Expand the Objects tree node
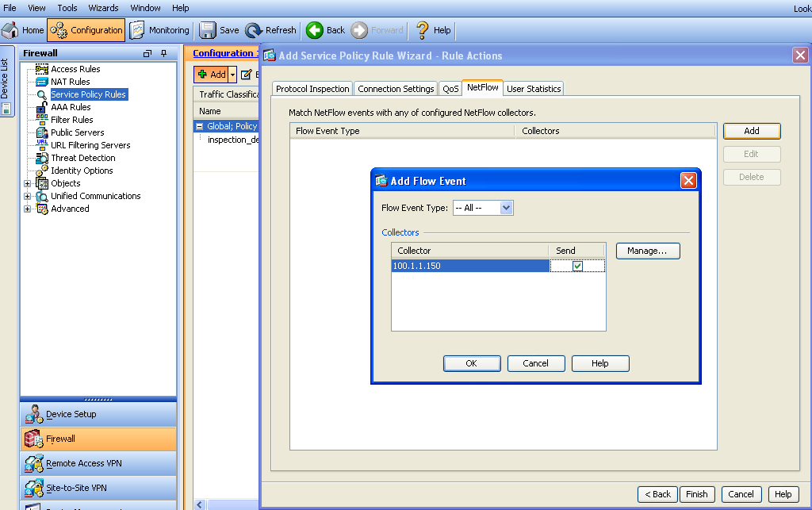Viewport: 812px width, 510px height. pyautogui.click(x=28, y=183)
